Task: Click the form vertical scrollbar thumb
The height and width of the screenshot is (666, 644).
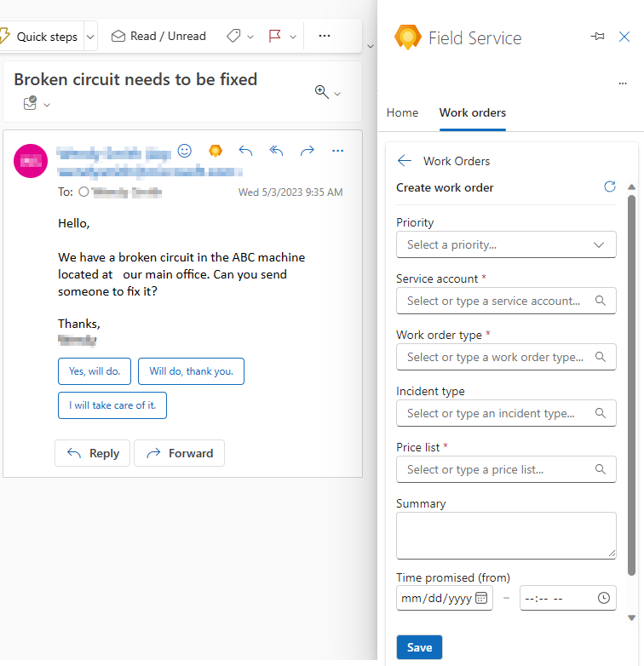Action: coord(632,385)
